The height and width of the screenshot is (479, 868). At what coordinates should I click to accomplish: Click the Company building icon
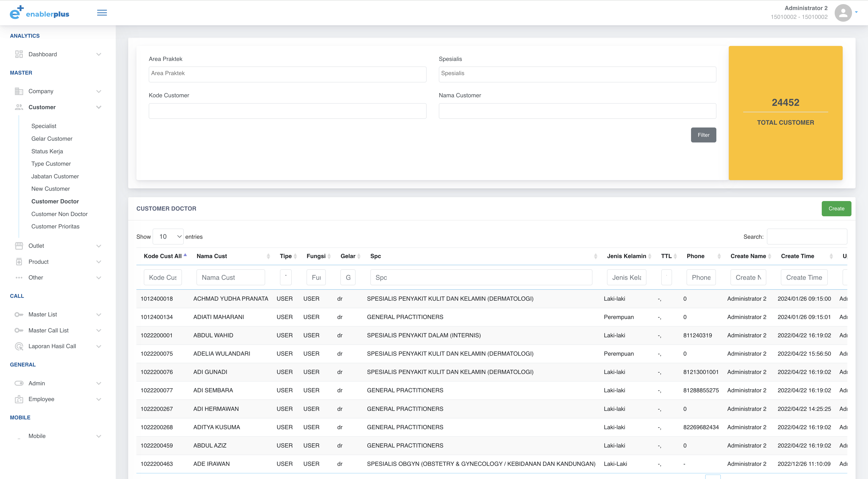(x=19, y=91)
